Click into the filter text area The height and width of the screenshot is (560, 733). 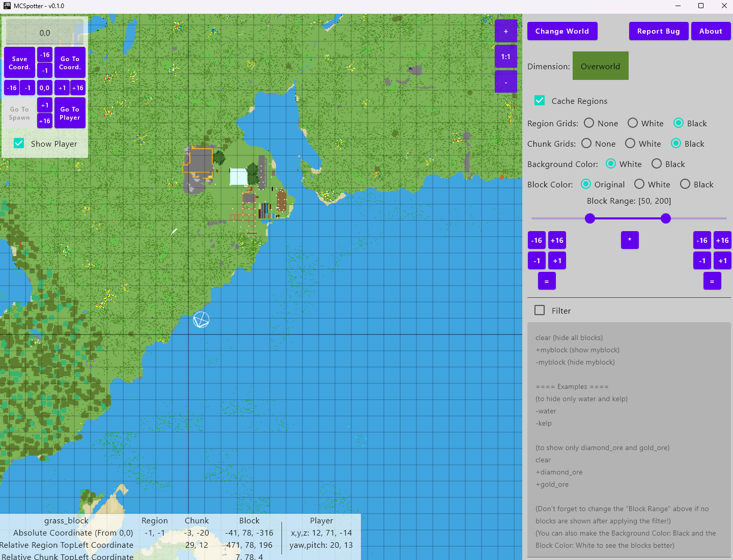pos(629,439)
